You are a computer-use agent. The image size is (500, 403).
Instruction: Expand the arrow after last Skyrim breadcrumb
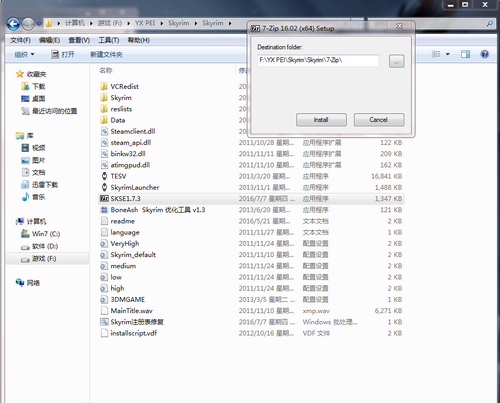point(230,23)
